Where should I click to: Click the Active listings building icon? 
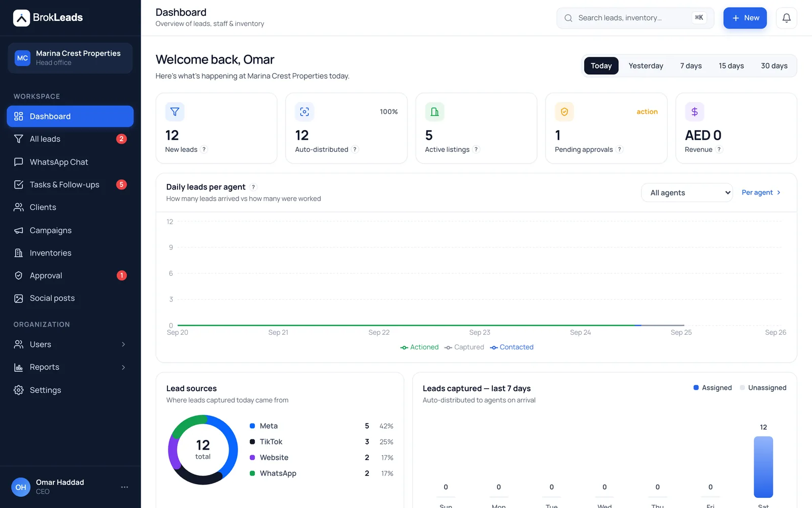[434, 112]
